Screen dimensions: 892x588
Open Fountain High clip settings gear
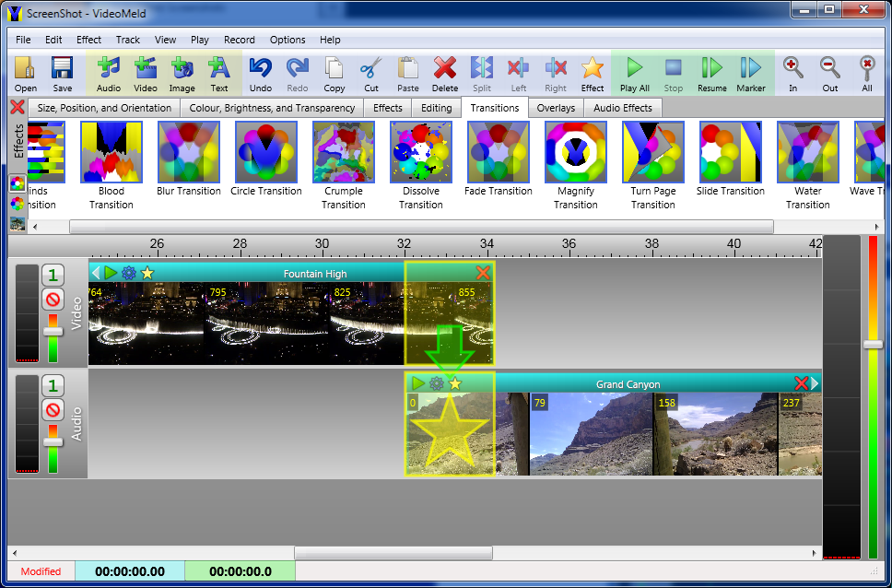pos(129,273)
